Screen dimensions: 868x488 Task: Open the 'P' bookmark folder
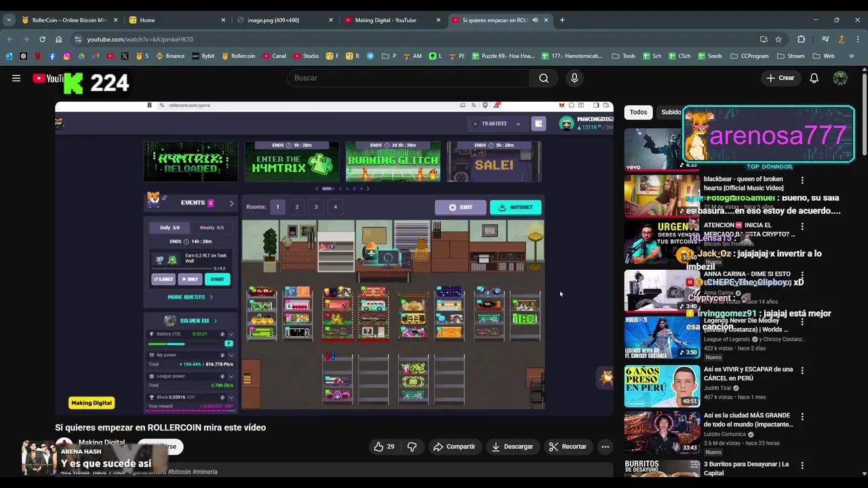[x=389, y=56]
